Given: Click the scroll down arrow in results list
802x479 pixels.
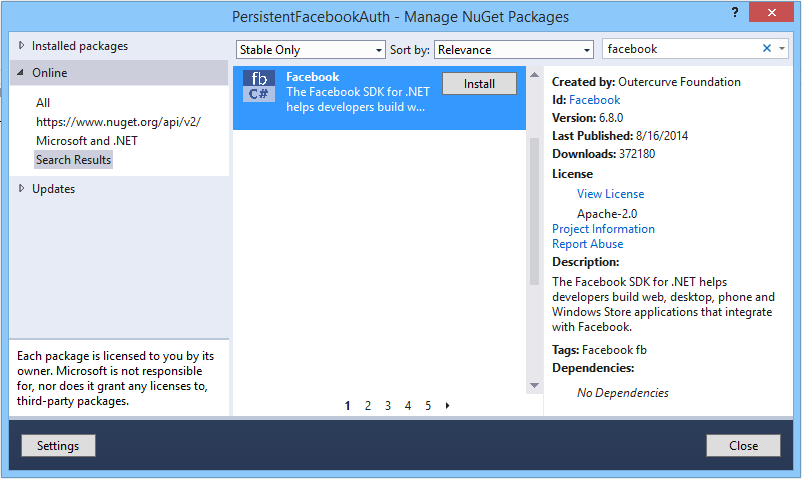Looking at the screenshot, I should click(x=534, y=385).
